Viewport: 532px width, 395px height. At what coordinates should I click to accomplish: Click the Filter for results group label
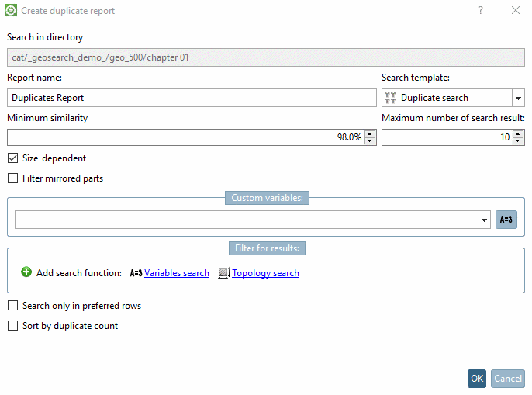click(267, 248)
